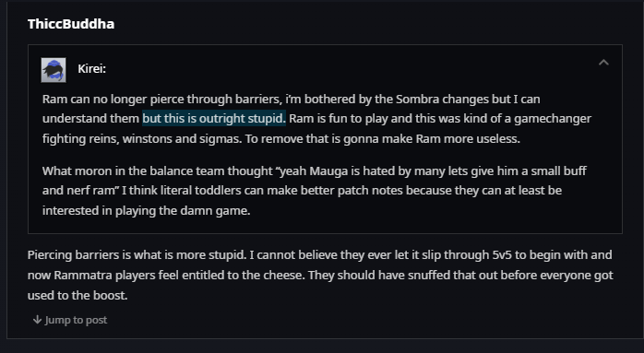Click Kirei's avatar image in quote

tap(54, 70)
